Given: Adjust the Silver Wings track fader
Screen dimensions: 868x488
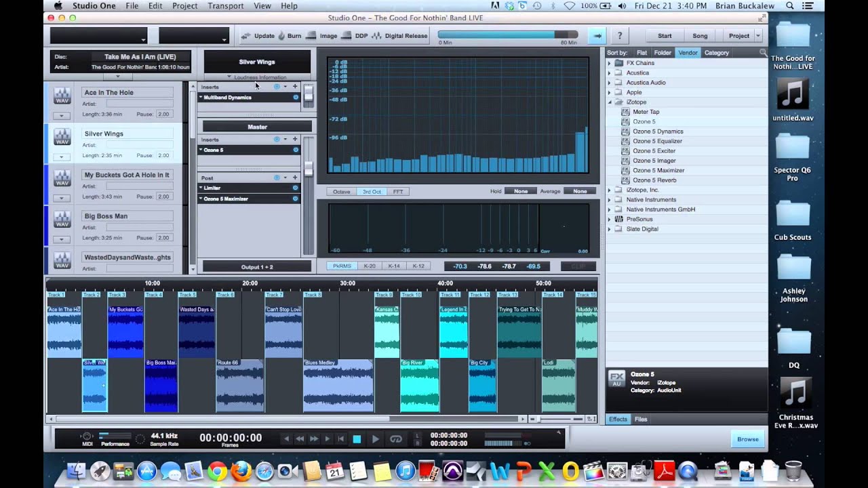Looking at the screenshot, I should pyautogui.click(x=308, y=93).
